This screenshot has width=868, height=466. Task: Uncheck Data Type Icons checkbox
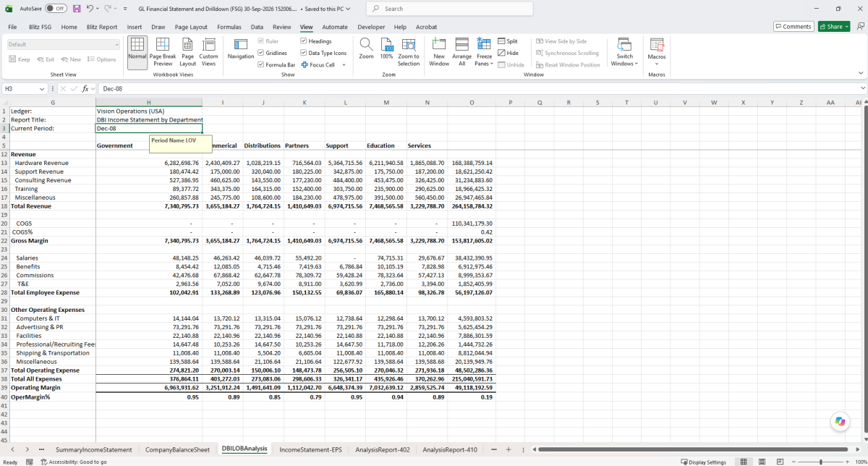tap(304, 53)
